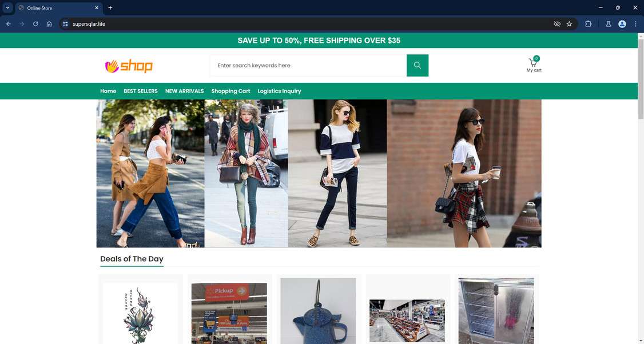This screenshot has height=344, width=644.
Task: Click the browser forward arrow
Action: click(22, 24)
